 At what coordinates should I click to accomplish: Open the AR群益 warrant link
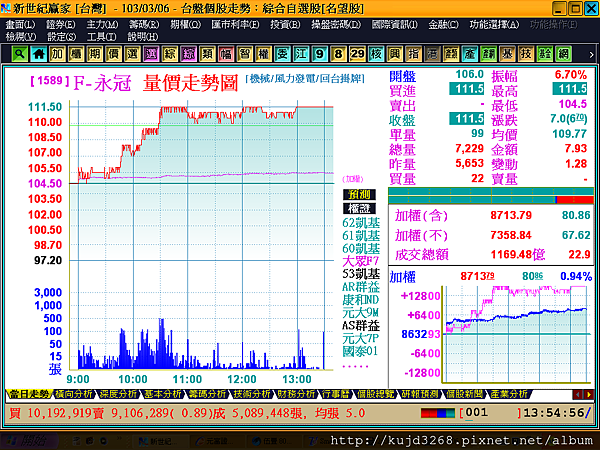pos(361,287)
